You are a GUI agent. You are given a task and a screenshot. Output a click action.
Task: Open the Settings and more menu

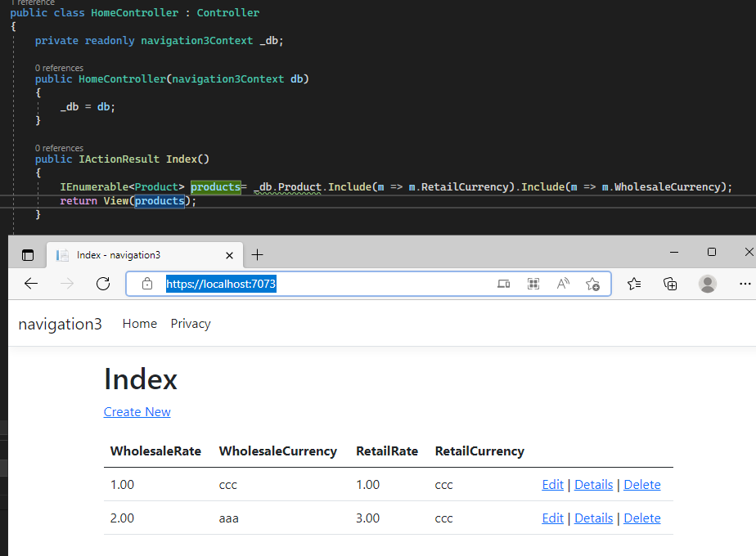(745, 284)
